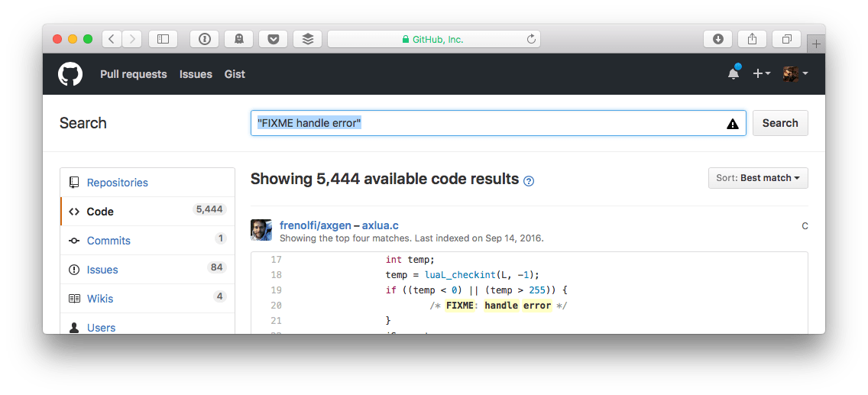Focus the "FIXME handle error" search field
This screenshot has height=395, width=868.
pyautogui.click(x=498, y=123)
